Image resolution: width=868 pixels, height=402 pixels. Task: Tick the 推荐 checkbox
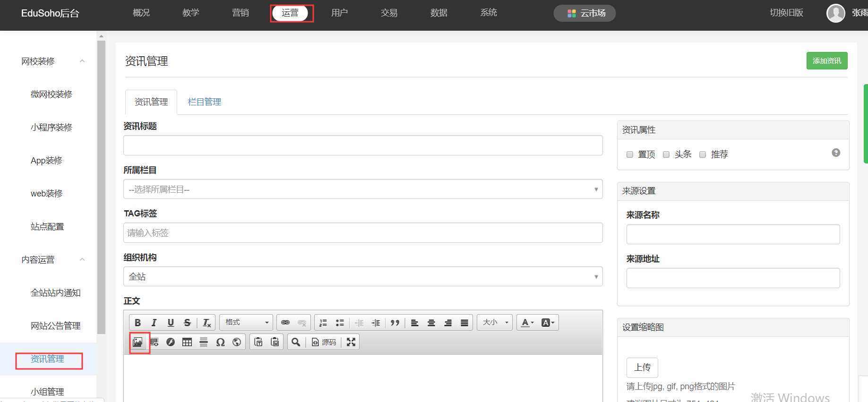click(x=703, y=154)
